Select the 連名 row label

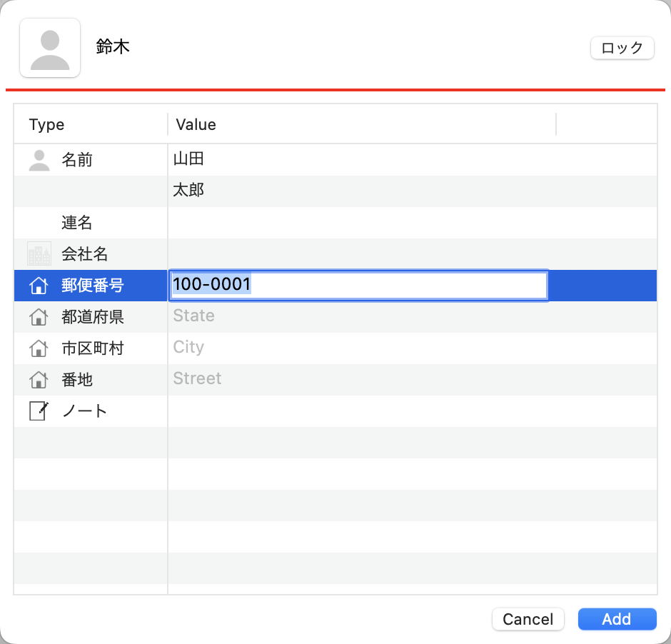click(x=77, y=223)
